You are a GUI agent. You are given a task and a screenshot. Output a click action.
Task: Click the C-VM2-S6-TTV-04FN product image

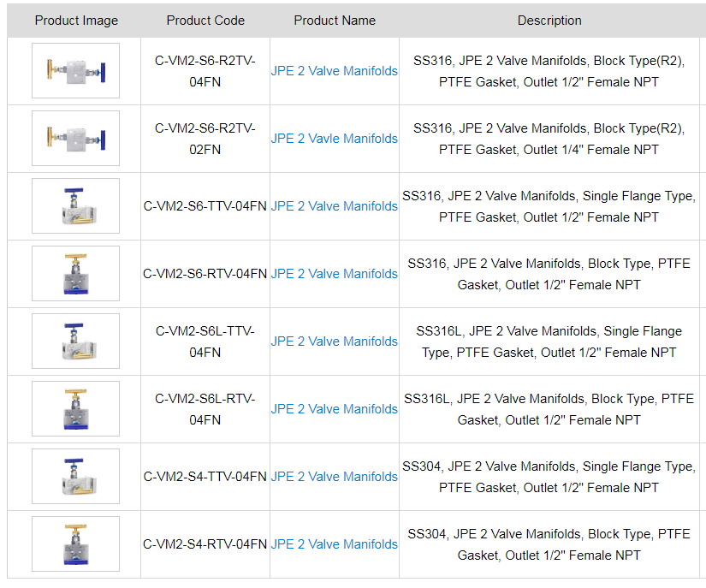click(75, 206)
